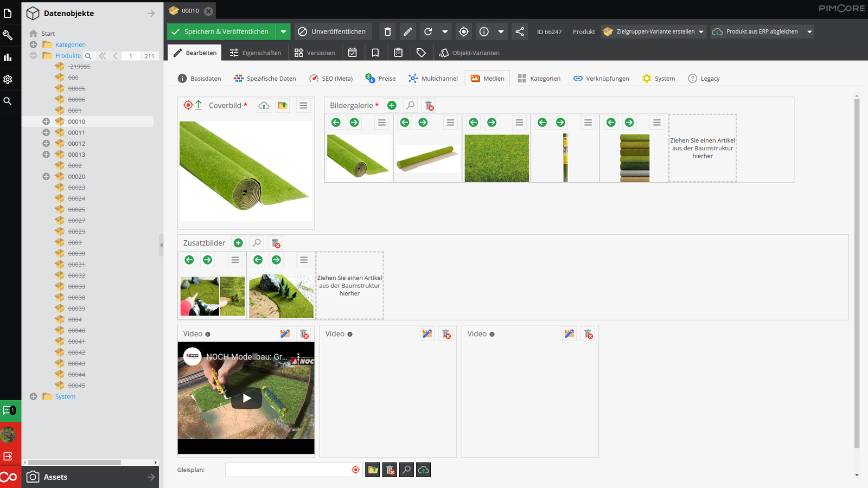Open the tag icon tab
Image resolution: width=868 pixels, height=488 pixels.
coord(421,53)
